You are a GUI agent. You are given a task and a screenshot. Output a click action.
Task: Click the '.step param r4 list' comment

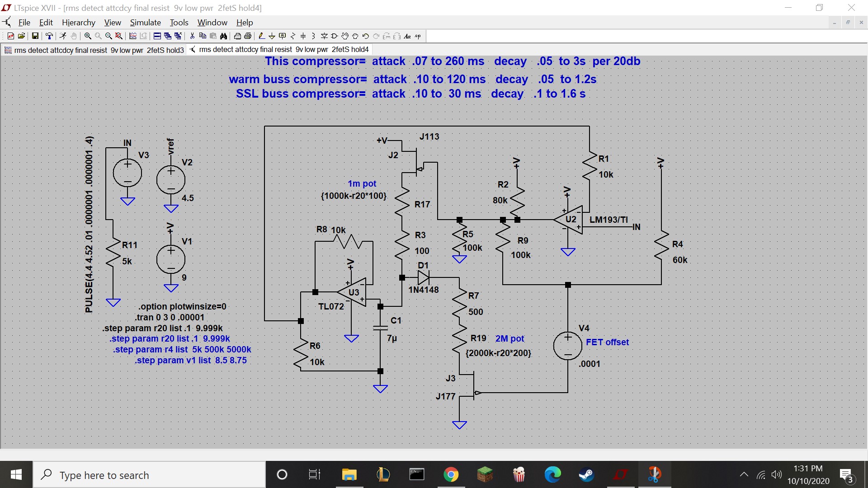pos(182,349)
